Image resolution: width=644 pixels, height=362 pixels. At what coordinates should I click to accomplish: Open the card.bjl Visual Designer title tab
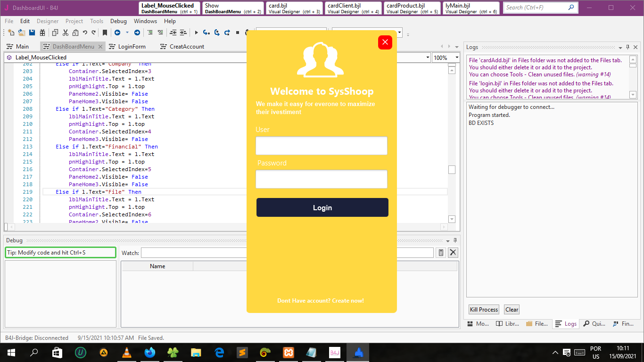(294, 8)
